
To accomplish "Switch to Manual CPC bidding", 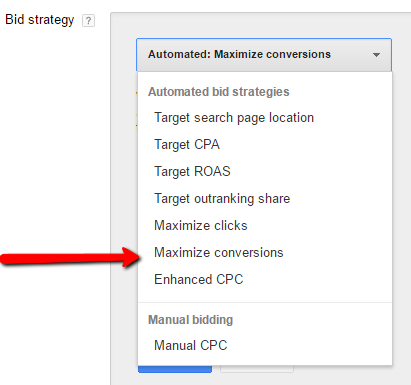I will click(x=191, y=345).
